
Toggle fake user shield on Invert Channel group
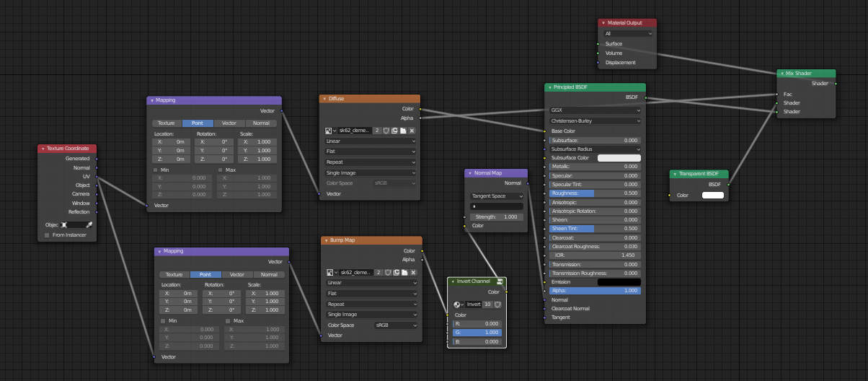pyautogui.click(x=497, y=305)
